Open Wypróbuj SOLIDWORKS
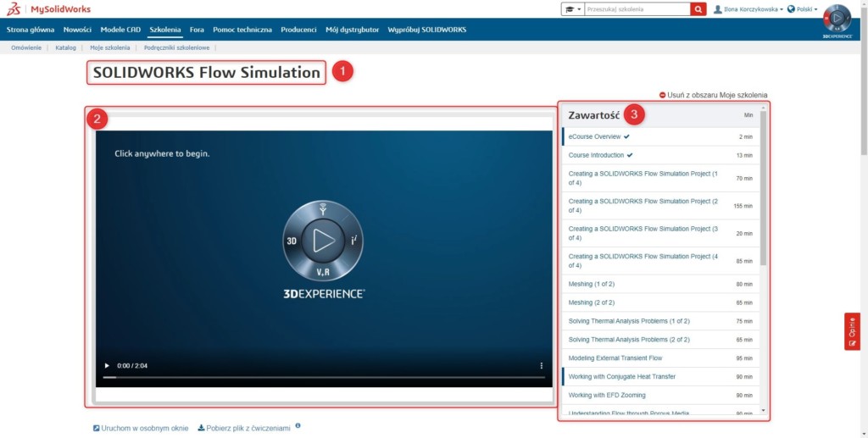This screenshot has width=868, height=438. pyautogui.click(x=427, y=30)
